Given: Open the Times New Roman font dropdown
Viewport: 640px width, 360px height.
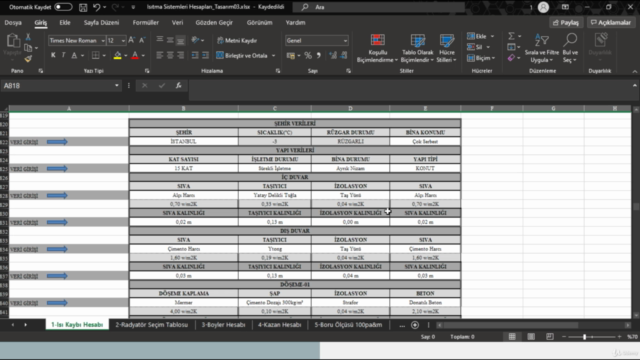Looking at the screenshot, I should click(x=103, y=40).
